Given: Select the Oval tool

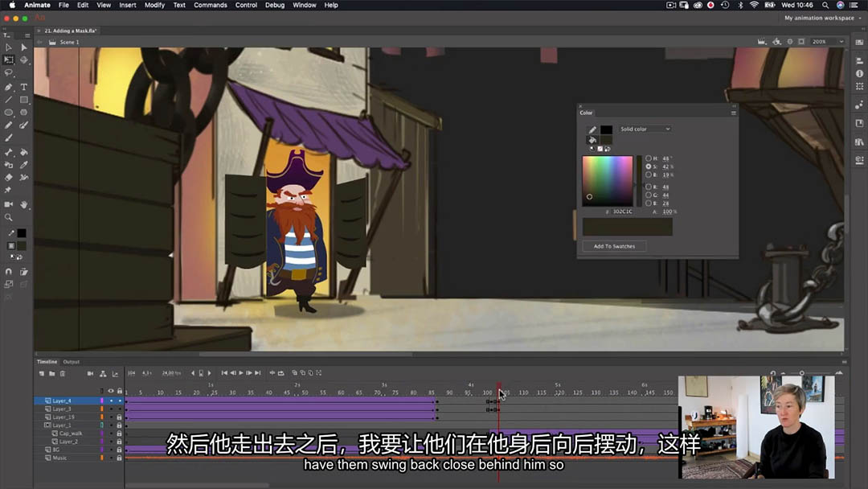Looking at the screenshot, I should [8, 113].
